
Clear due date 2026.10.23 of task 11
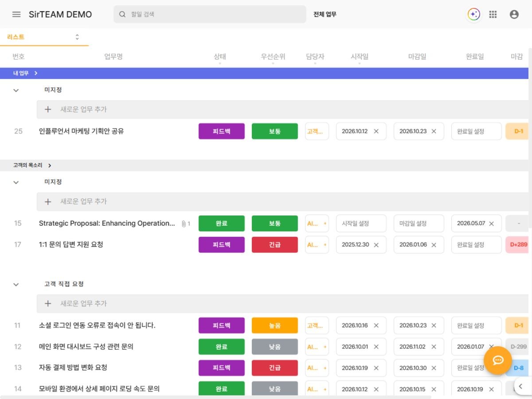click(x=434, y=325)
